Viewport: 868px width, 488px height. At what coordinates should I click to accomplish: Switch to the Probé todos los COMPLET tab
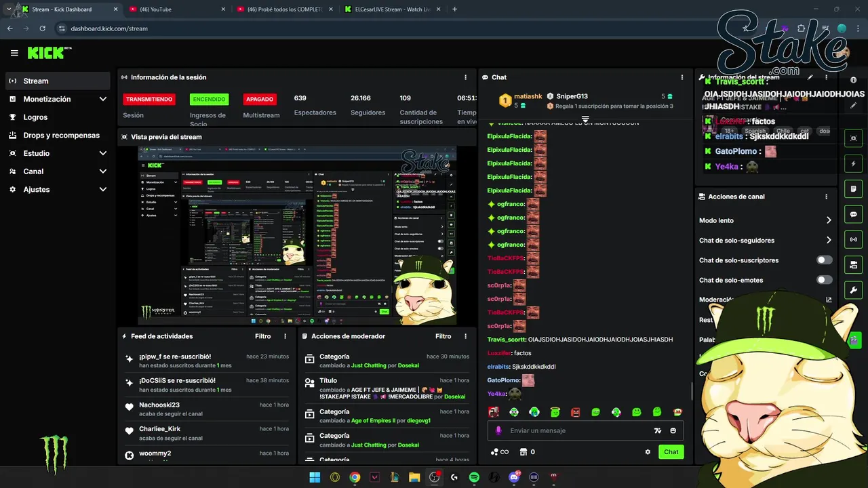[x=285, y=9]
